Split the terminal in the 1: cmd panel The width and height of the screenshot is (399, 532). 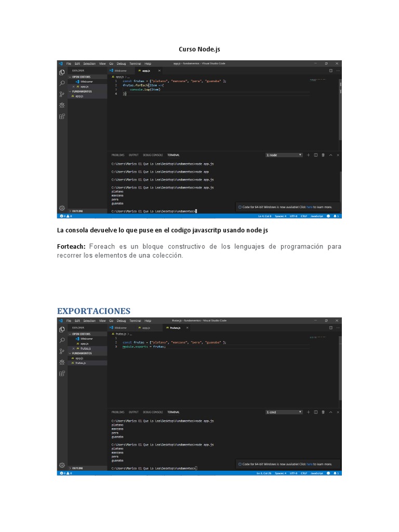point(316,412)
